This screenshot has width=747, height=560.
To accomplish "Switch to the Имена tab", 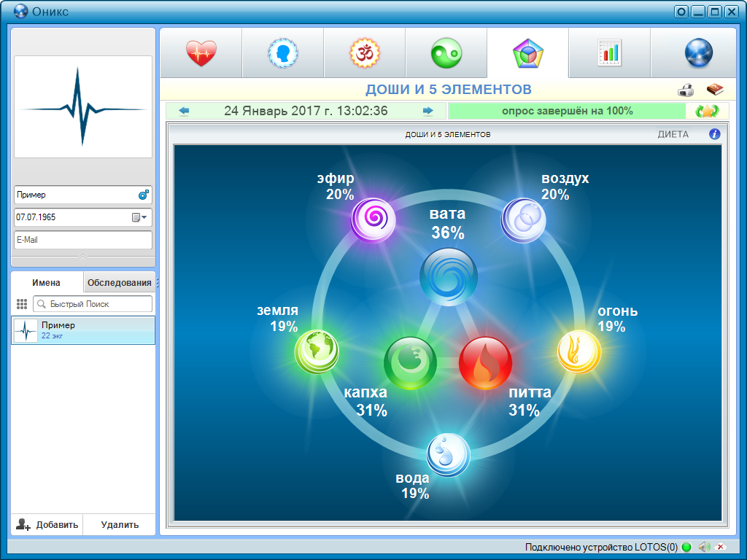I will point(46,282).
